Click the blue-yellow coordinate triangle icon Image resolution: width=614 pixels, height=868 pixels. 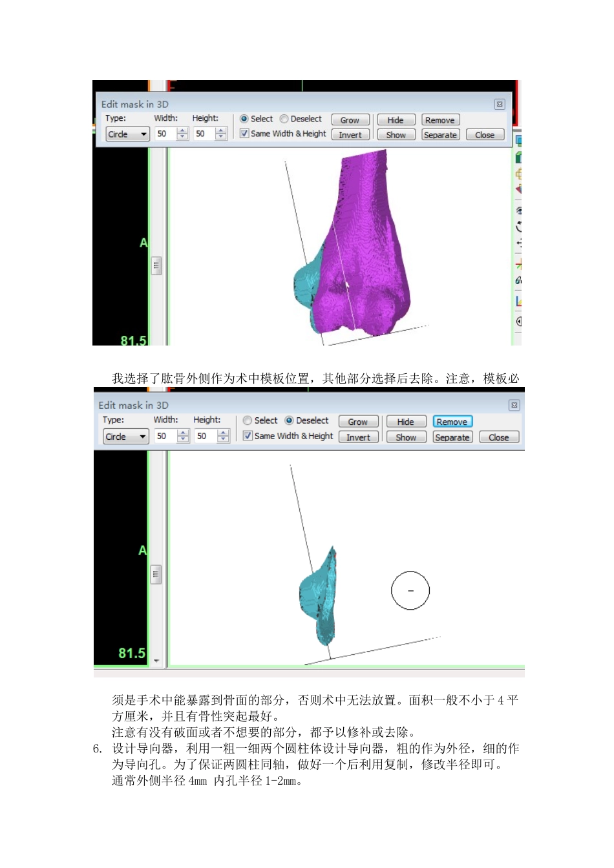[518, 301]
